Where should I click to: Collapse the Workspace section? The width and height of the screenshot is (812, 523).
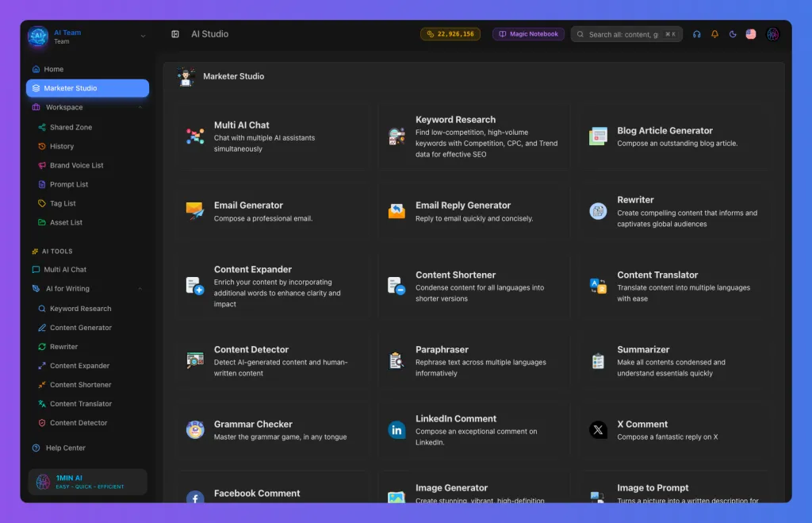tap(140, 107)
